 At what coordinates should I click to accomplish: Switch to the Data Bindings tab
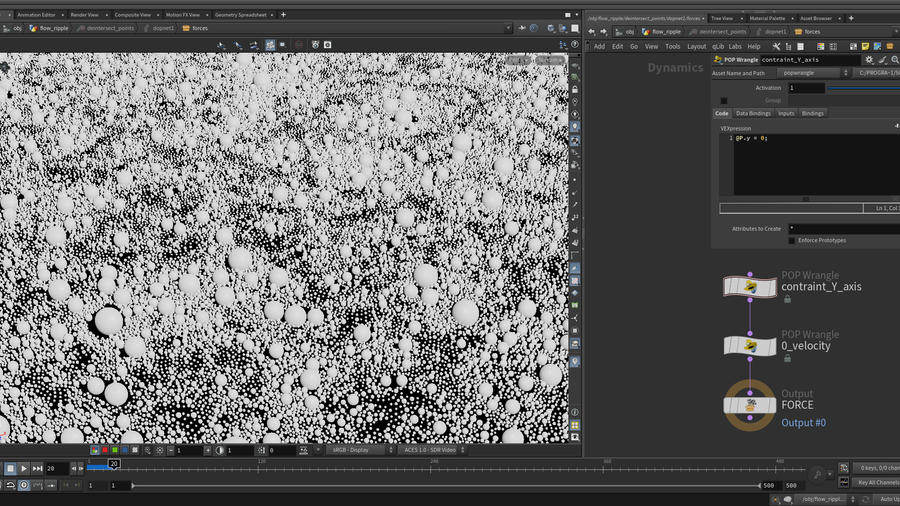(753, 113)
